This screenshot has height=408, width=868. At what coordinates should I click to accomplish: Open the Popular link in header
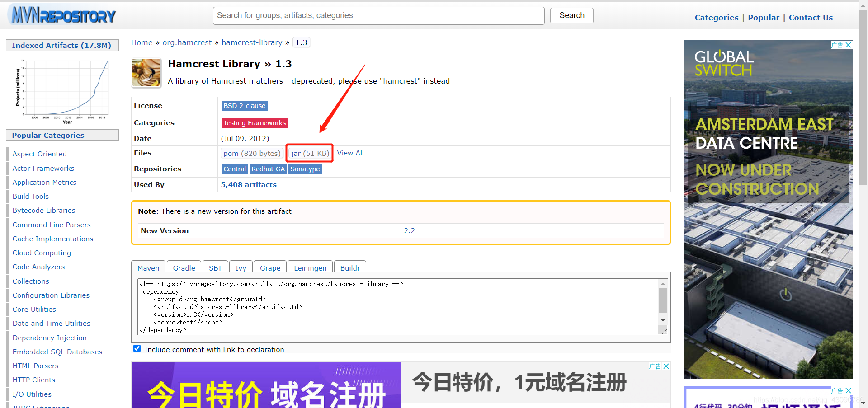(764, 18)
